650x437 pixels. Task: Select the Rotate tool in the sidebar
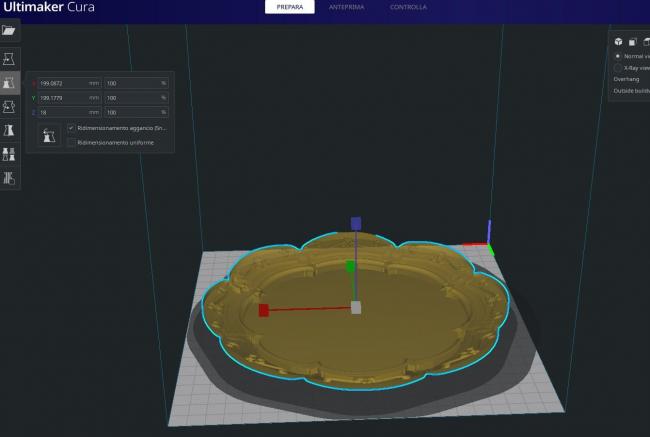(10, 107)
